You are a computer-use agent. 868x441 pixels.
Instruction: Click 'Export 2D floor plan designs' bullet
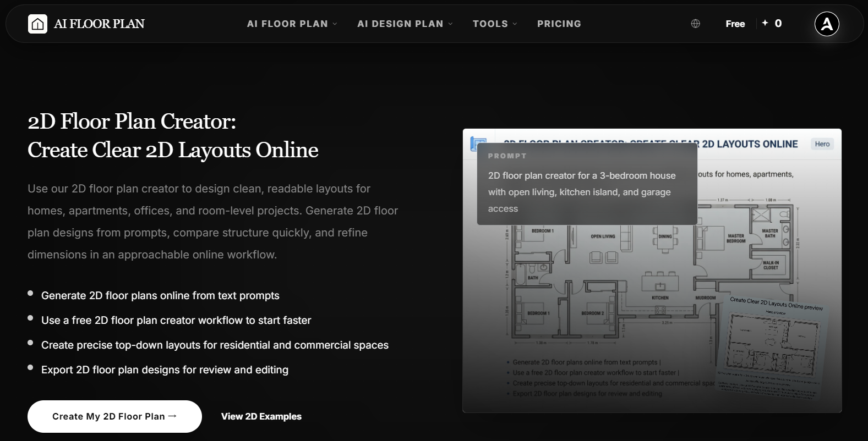(x=165, y=370)
